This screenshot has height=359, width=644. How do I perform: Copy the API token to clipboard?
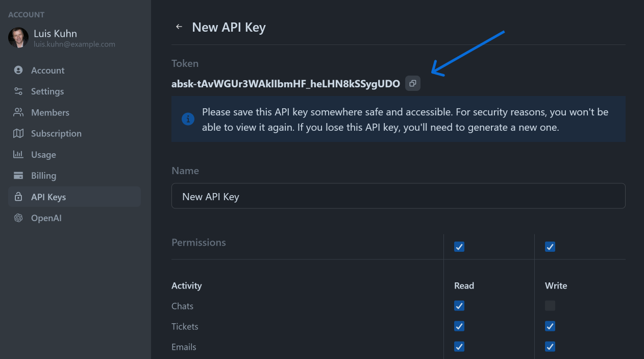[x=412, y=83]
